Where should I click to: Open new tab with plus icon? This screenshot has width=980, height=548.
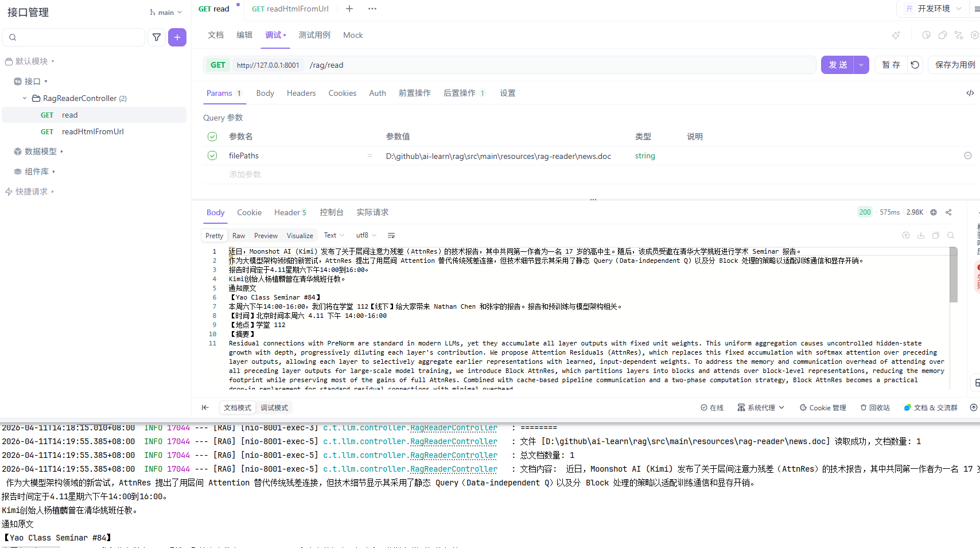(349, 9)
